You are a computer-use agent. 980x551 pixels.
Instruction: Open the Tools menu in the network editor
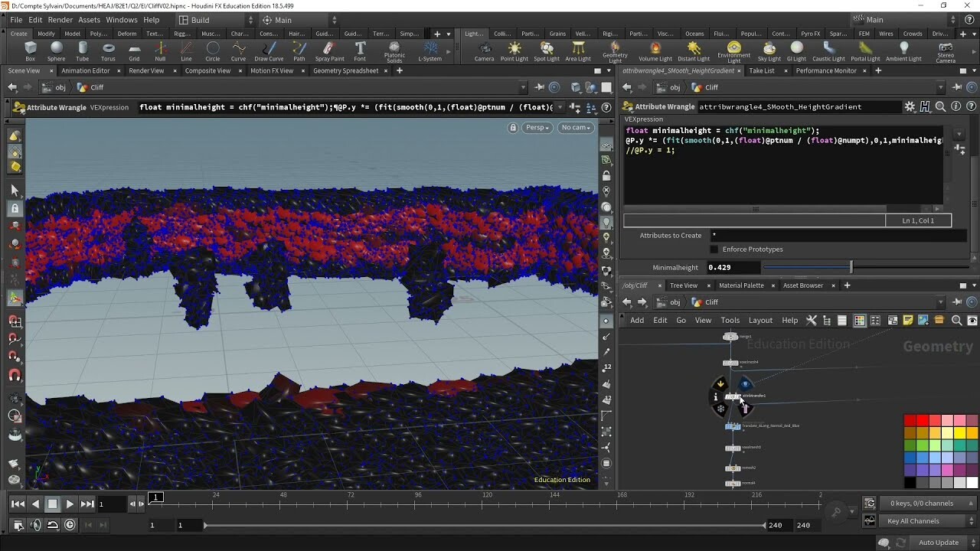coord(730,320)
